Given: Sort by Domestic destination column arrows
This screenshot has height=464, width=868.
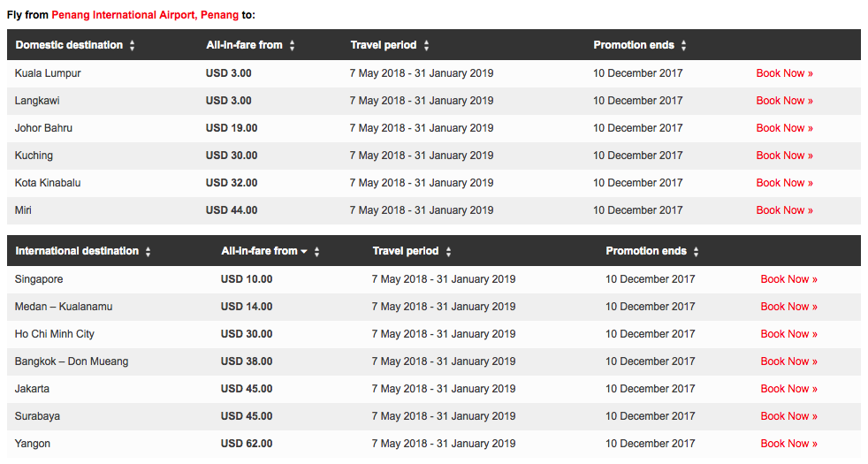Looking at the screenshot, I should pos(133,45).
